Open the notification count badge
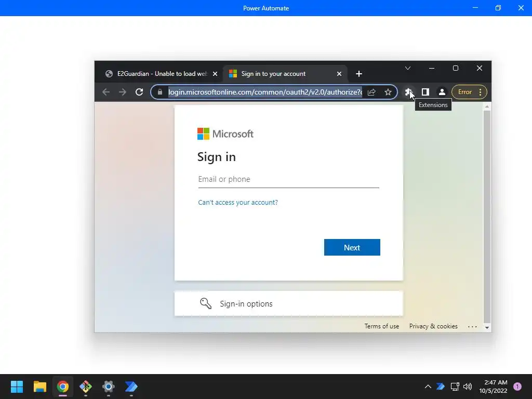Screen dimensions: 532x399 coord(517,387)
